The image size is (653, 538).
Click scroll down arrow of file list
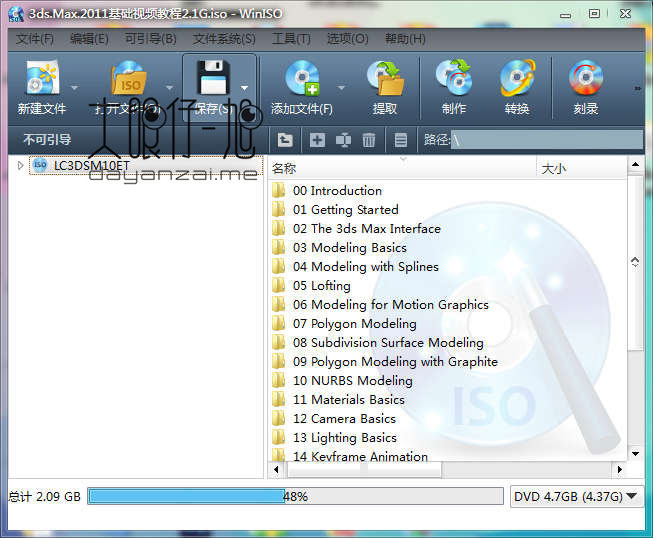[635, 454]
